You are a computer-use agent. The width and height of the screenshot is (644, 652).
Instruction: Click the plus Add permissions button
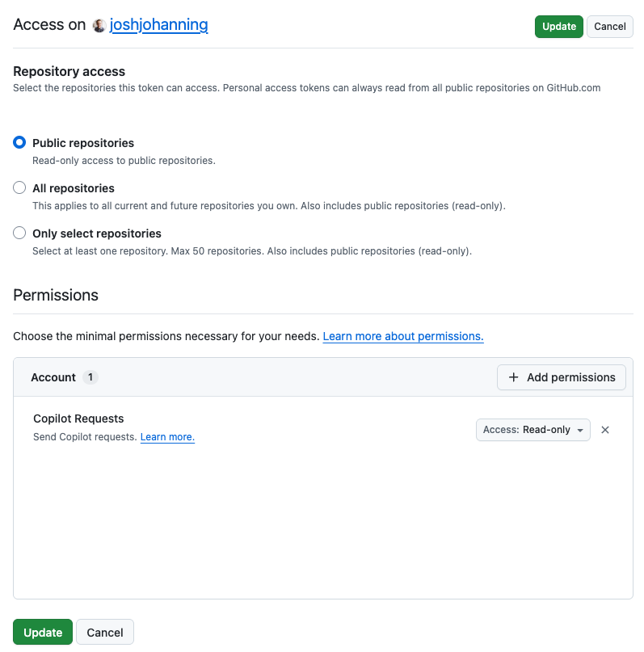coord(562,377)
